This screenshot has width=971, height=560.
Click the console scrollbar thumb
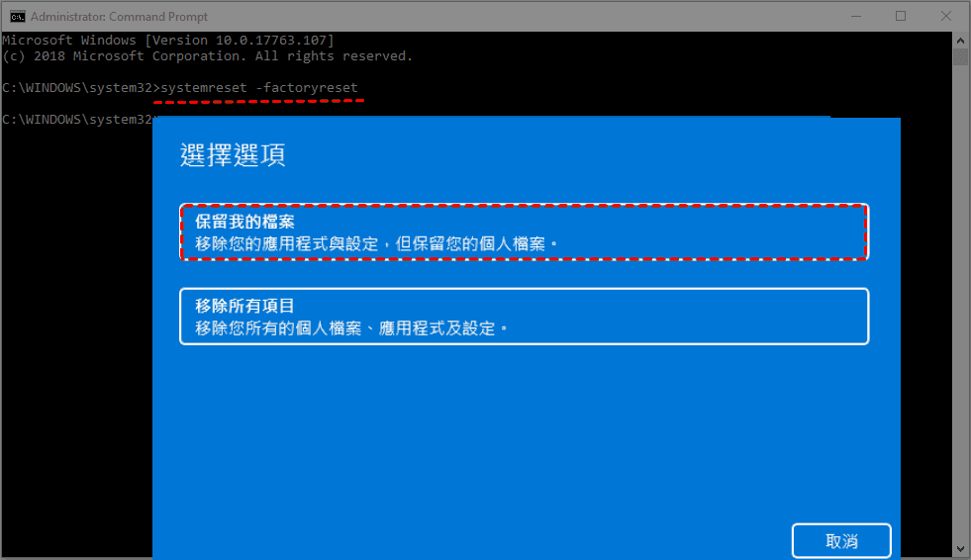pyautogui.click(x=960, y=57)
